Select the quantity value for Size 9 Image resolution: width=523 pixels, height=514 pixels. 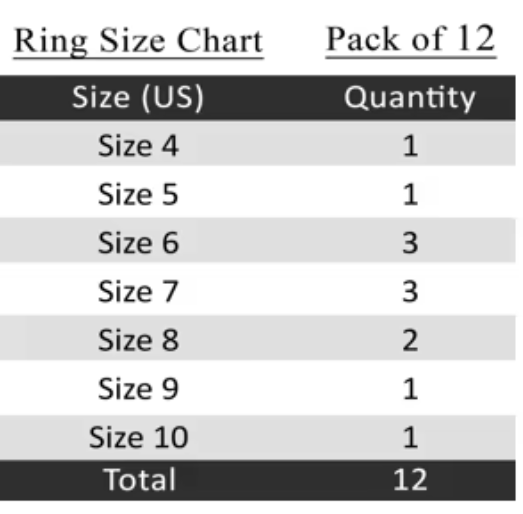point(410,389)
